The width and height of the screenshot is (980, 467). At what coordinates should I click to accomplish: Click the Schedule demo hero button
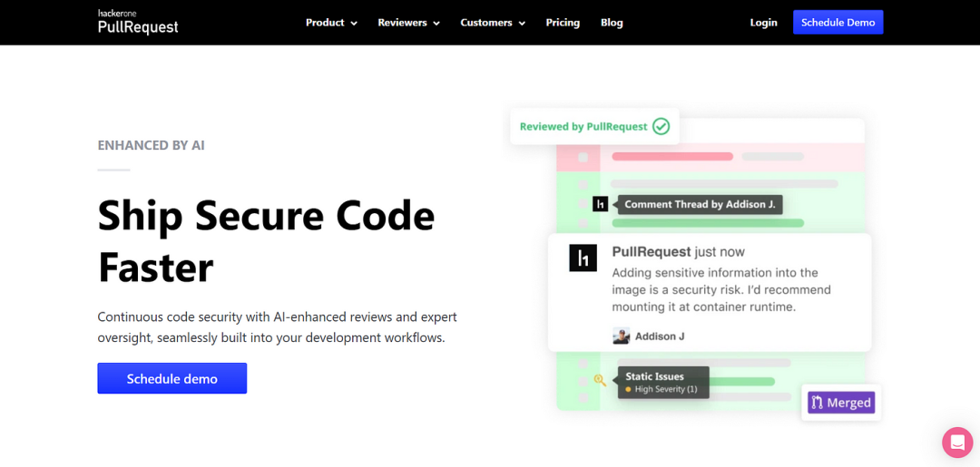[x=171, y=378]
